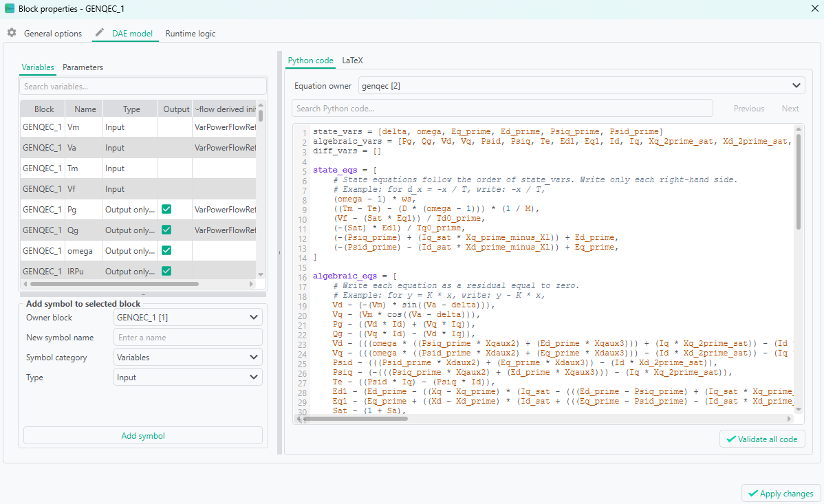Sort by the Name column header
Screen dimensions: 824x504
click(x=85, y=109)
